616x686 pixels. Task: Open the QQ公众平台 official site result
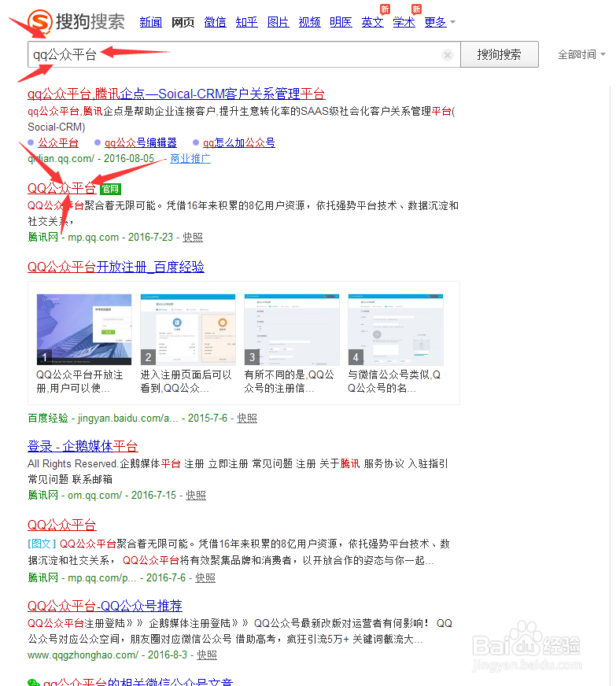click(61, 189)
